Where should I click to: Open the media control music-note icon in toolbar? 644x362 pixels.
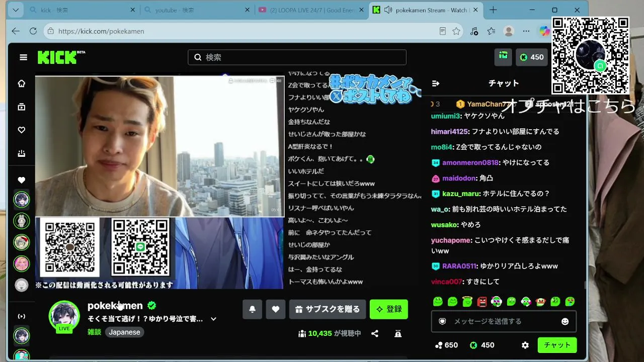[474, 31]
